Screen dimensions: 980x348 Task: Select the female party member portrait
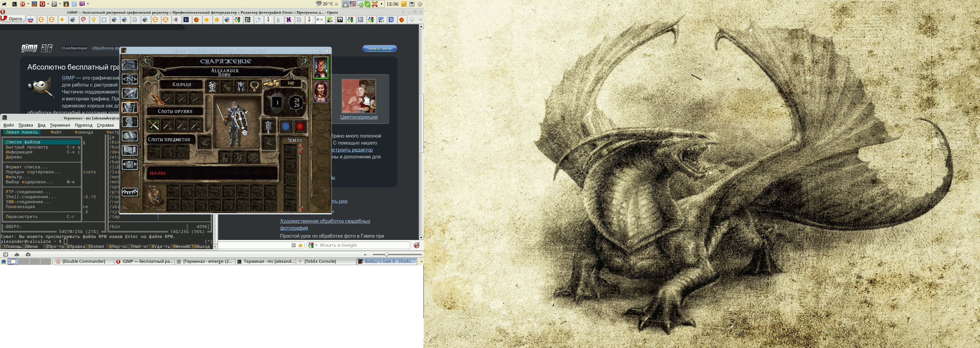tap(321, 92)
